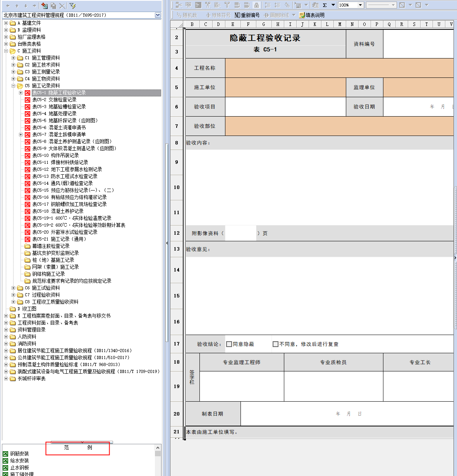
Task: Check the 同意隐蔽 checkbox
Action: pos(229,344)
